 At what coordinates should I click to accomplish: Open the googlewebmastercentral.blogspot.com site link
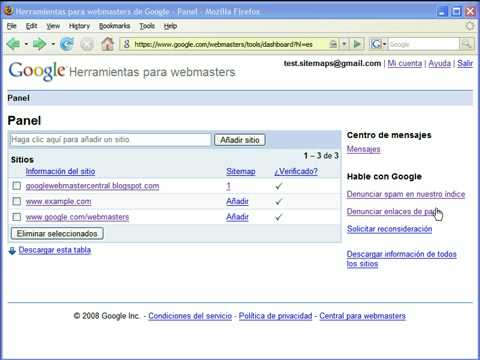pyautogui.click(x=92, y=186)
